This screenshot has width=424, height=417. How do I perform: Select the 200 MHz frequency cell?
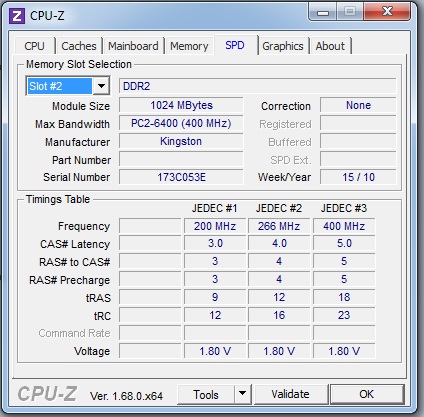(215, 226)
